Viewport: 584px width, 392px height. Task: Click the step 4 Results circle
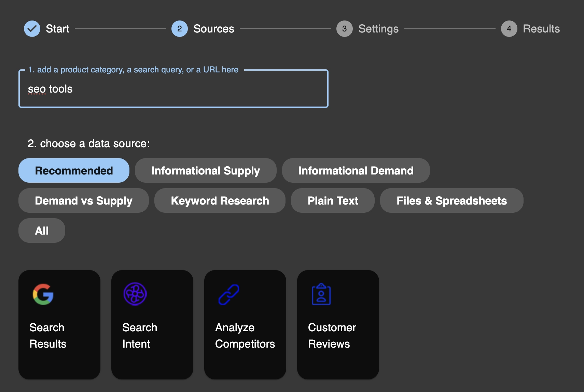(509, 29)
